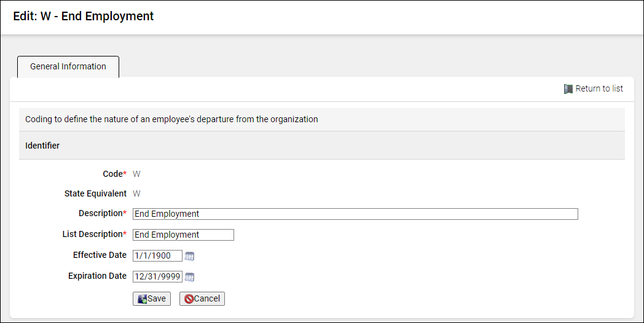Focus the List Description text field
644x323 pixels.
(x=183, y=235)
